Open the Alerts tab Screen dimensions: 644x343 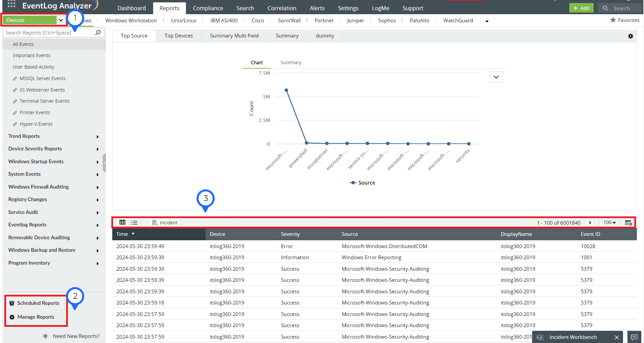pos(317,8)
